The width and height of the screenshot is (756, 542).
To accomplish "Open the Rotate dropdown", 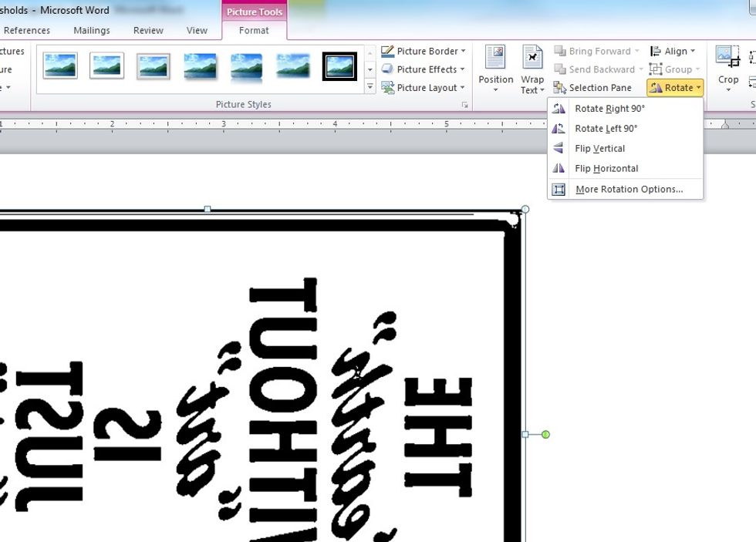I will 674,87.
